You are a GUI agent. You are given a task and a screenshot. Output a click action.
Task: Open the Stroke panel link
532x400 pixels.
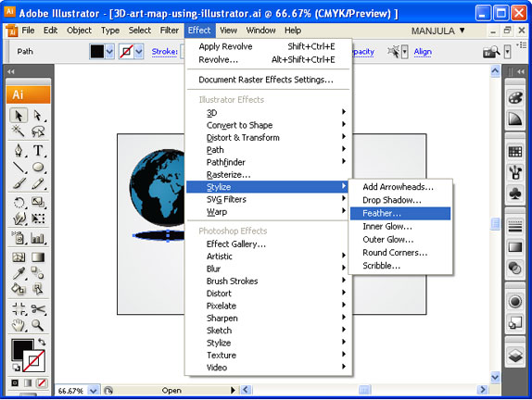[x=165, y=52]
